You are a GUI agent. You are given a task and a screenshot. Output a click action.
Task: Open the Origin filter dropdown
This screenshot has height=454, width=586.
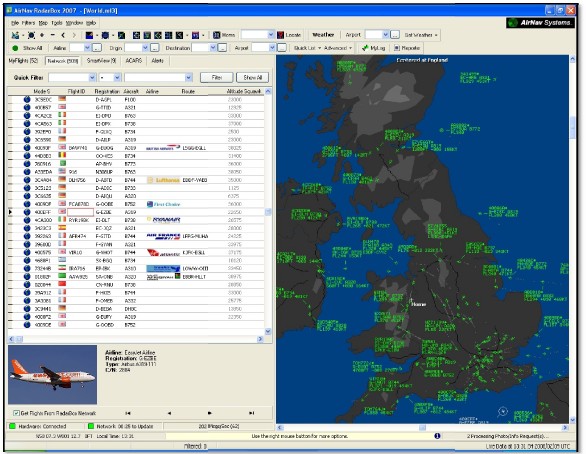[x=145, y=48]
